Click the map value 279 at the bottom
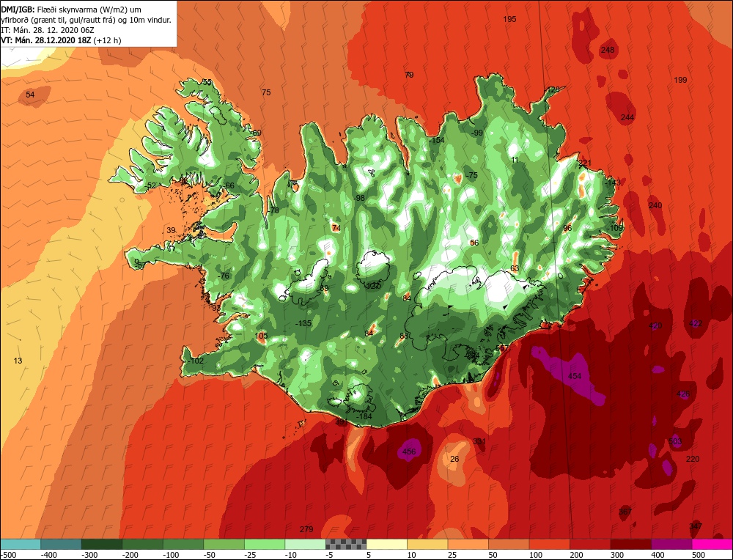The height and width of the screenshot is (560, 733). [x=306, y=529]
